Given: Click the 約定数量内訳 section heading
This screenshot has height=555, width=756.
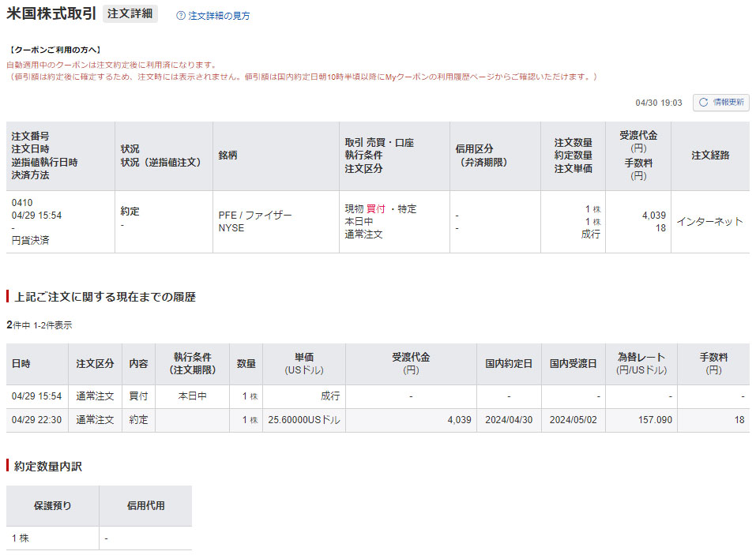Looking at the screenshot, I should (47, 467).
